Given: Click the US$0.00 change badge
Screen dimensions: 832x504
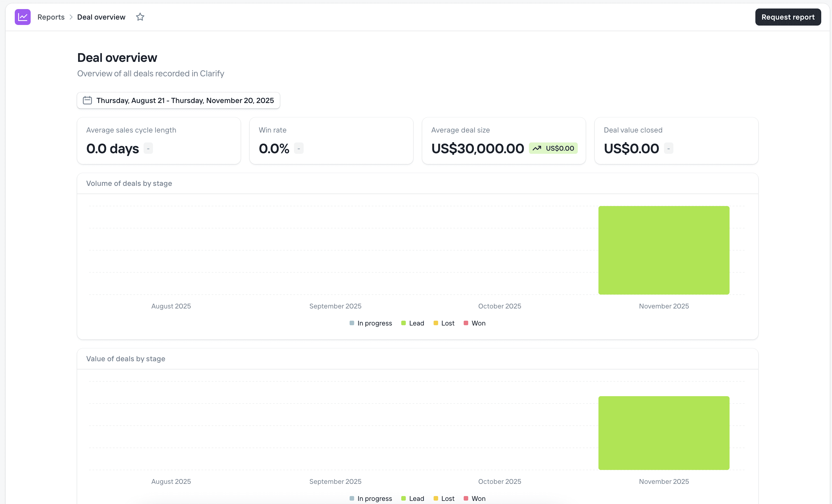Looking at the screenshot, I should coord(553,148).
